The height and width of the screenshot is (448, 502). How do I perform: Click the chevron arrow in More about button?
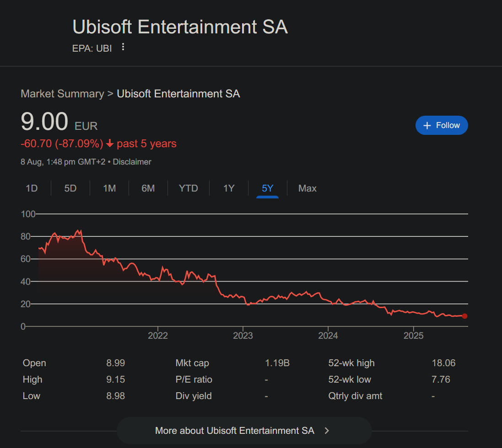[327, 431]
